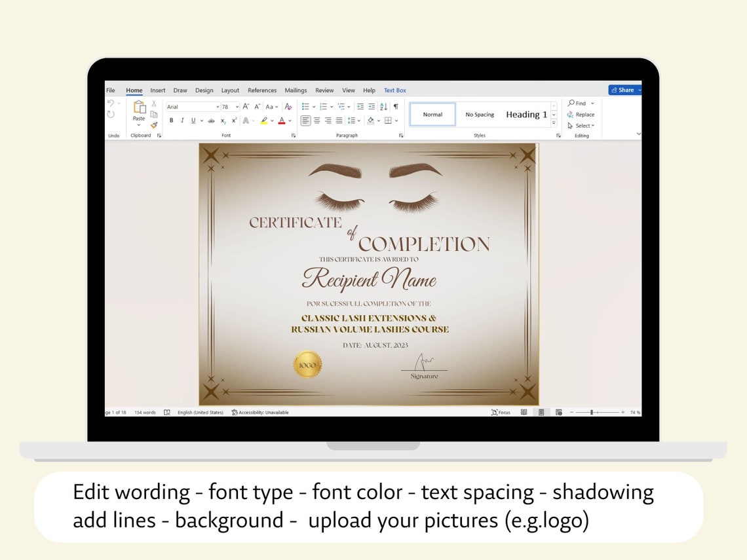Enable underline formatting
This screenshot has width=747, height=560.
193,121
